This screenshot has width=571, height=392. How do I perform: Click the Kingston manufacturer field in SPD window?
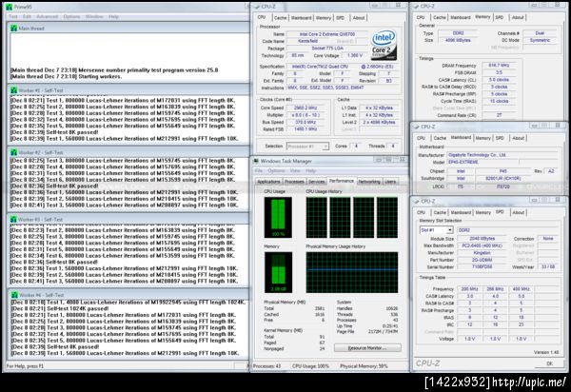pyautogui.click(x=482, y=252)
